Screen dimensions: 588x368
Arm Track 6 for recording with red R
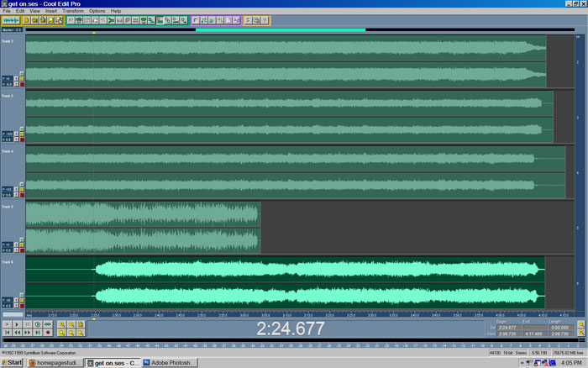coord(22,305)
